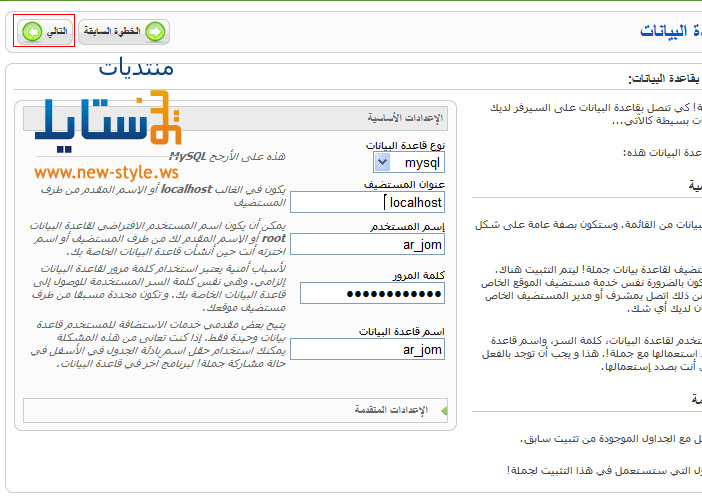
Task: Open the database type dropdown showing mysql
Action: click(409, 162)
